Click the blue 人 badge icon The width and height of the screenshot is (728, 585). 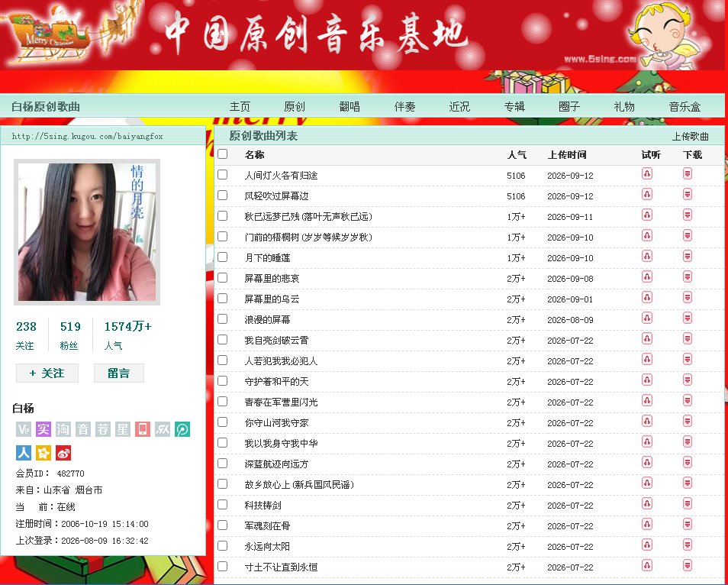click(23, 453)
